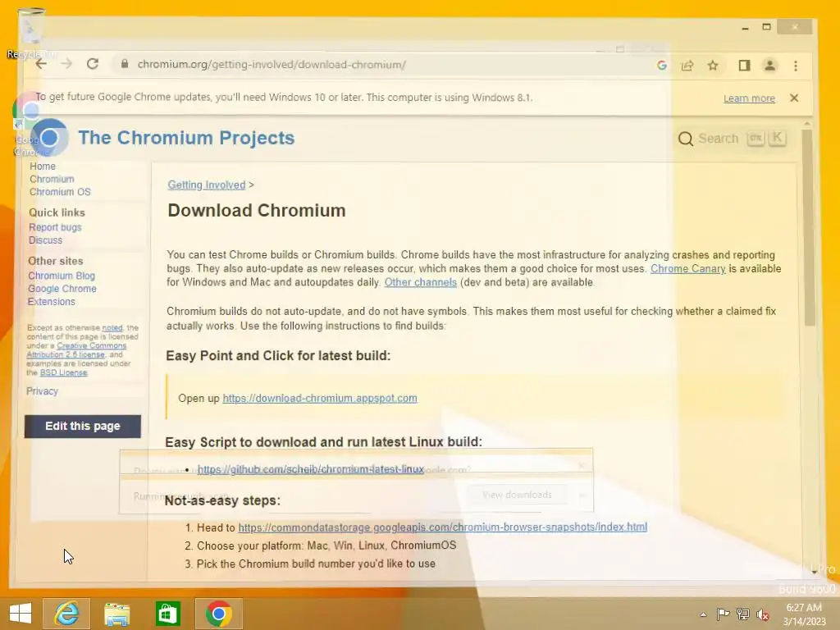
Task: Dismiss the Windows 10 update notice
Action: [794, 98]
